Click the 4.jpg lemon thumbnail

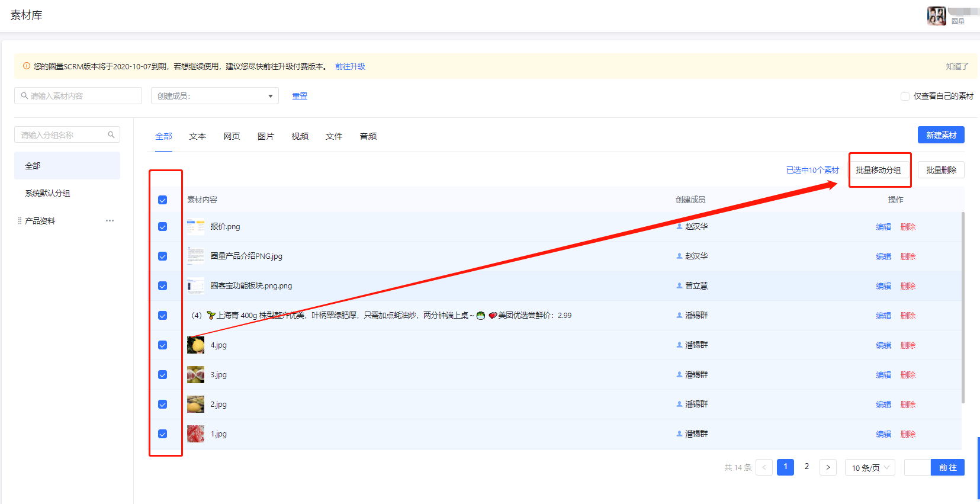tap(195, 345)
